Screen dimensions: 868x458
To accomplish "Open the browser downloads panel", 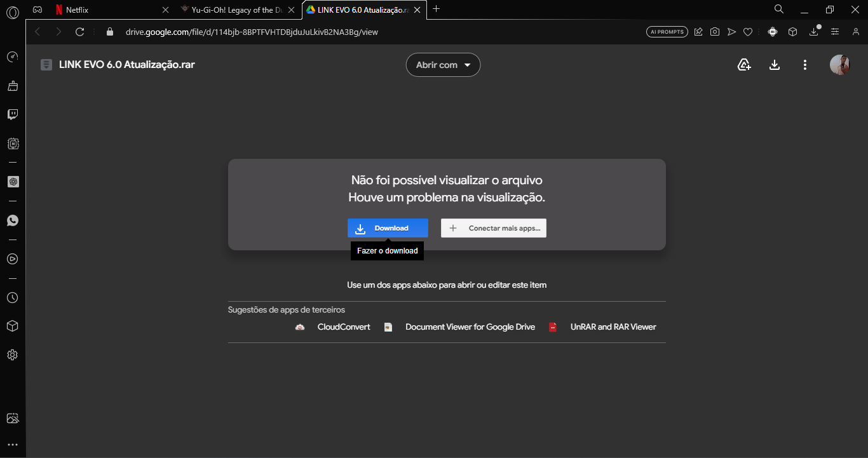I will [x=814, y=32].
